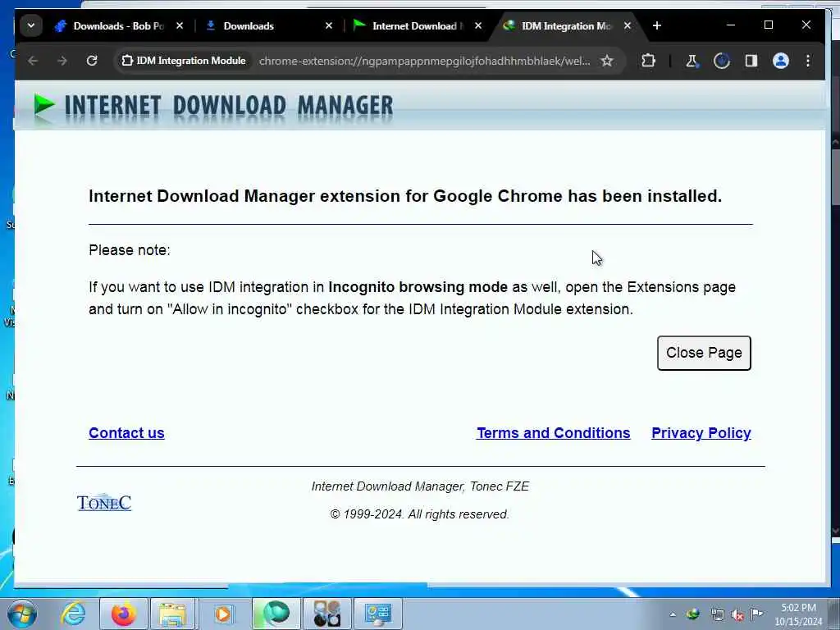Click the IDM system tray icon
Viewport: 840px width, 630px height.
pos(692,614)
